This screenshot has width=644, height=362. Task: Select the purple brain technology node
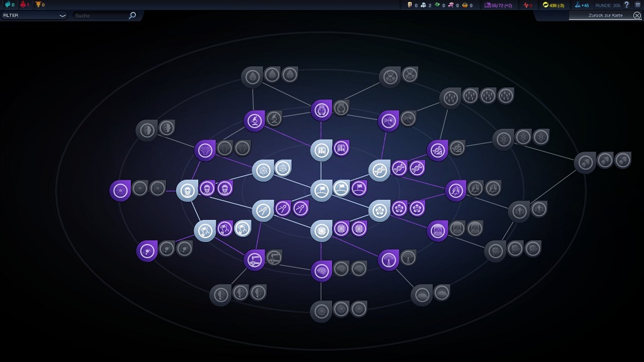321,270
